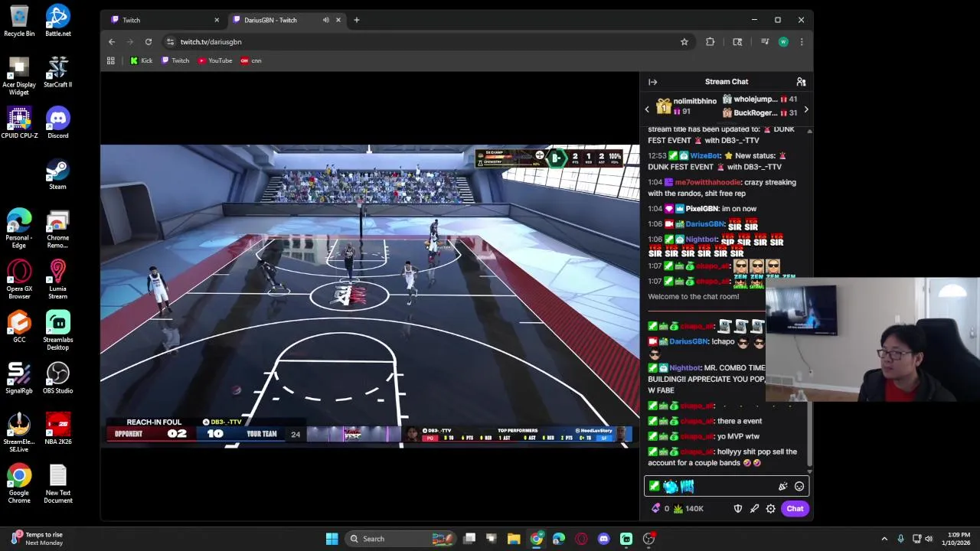Click PixelGBN username in chat
Screen dimensions: 980x551
click(x=701, y=209)
